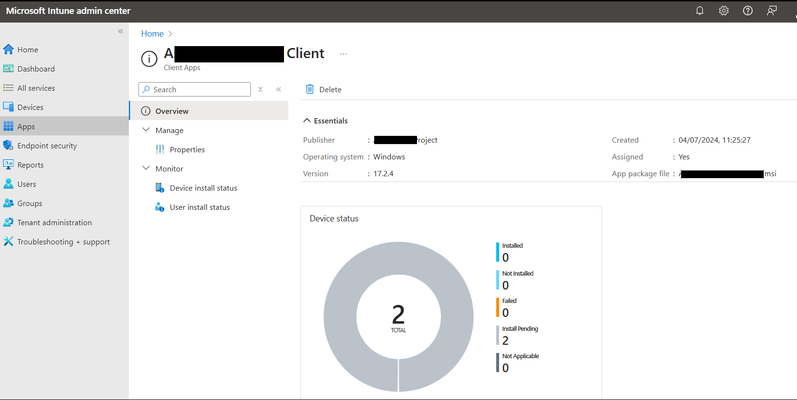
Task: Click the Install Pending legend color bar
Action: pos(498,335)
